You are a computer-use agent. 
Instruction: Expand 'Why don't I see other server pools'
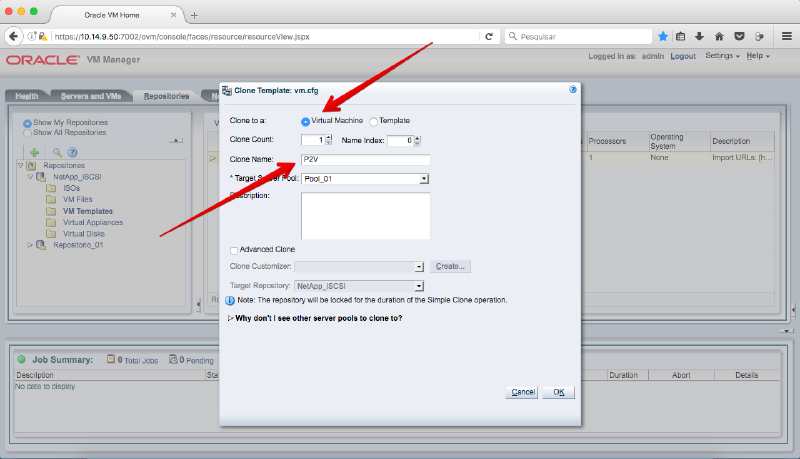click(x=231, y=318)
